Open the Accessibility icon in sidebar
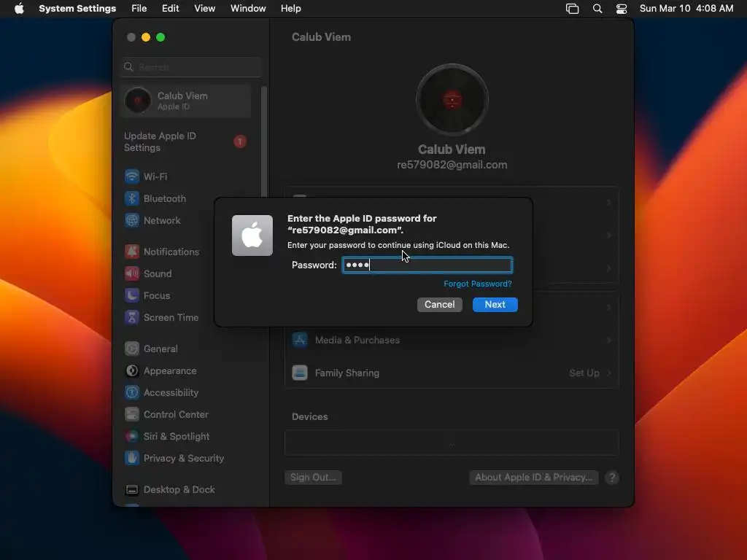This screenshot has width=747, height=560. pyautogui.click(x=132, y=392)
